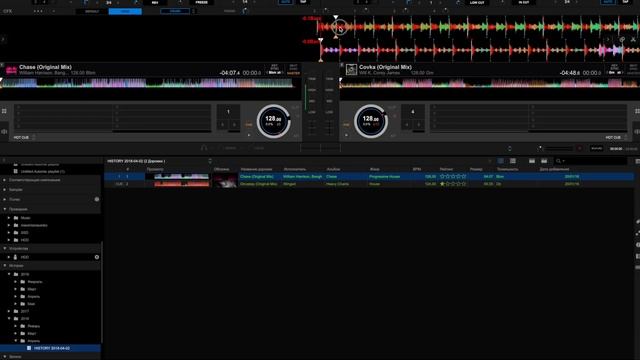Click the Music folder icon

tap(16, 218)
